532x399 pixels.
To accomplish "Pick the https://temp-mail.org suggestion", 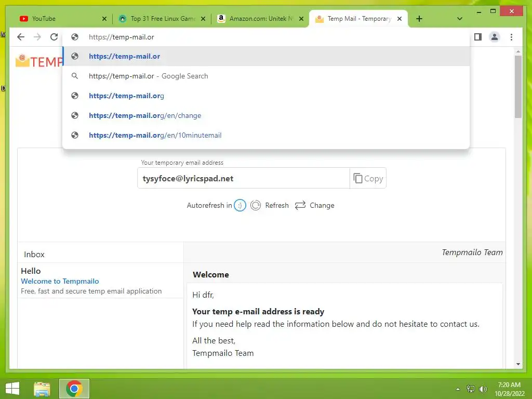I will point(266,96).
